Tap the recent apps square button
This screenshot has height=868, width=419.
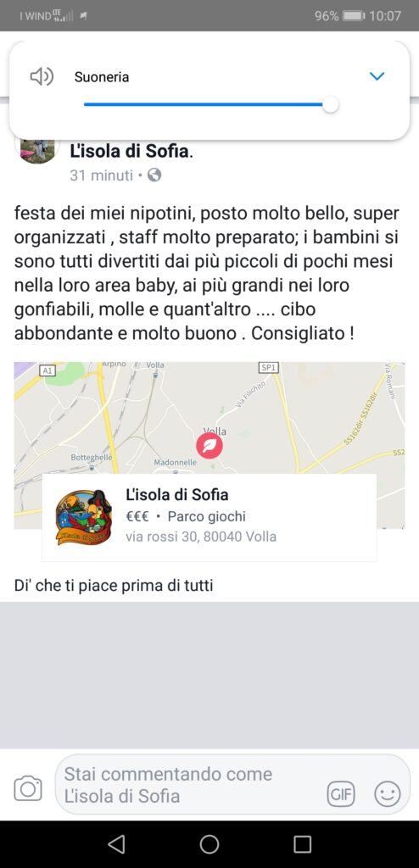coord(302,844)
